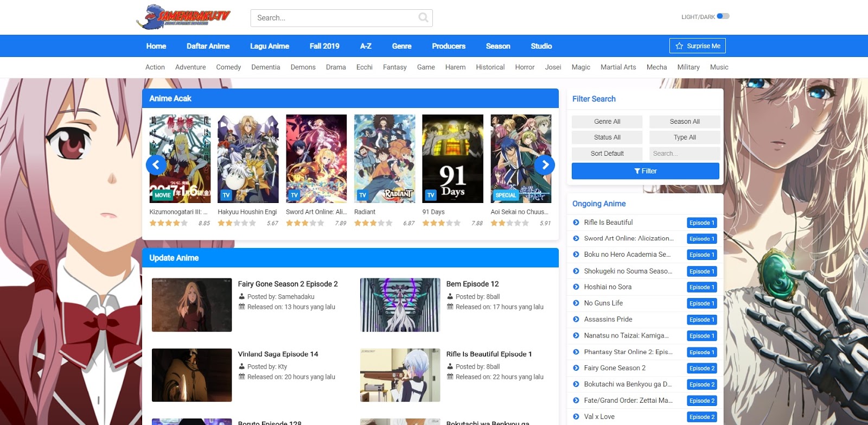Click Episode 2 badge for Fairy Gone Season 2

click(x=702, y=368)
